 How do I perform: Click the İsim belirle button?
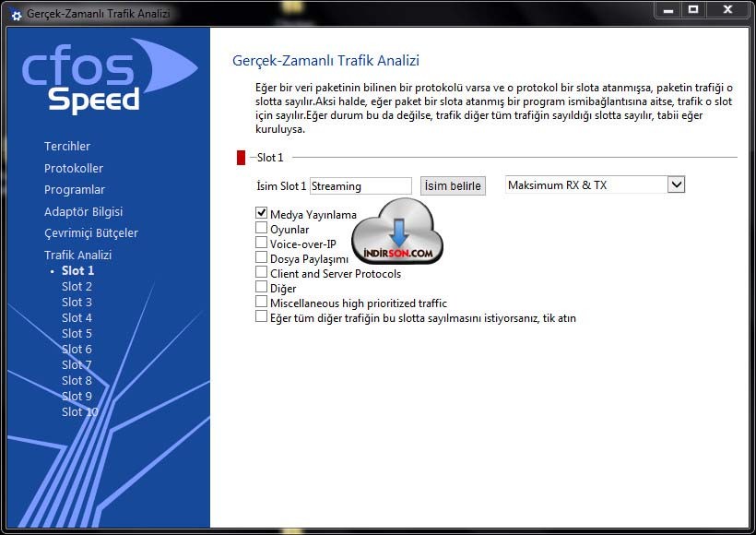point(453,185)
